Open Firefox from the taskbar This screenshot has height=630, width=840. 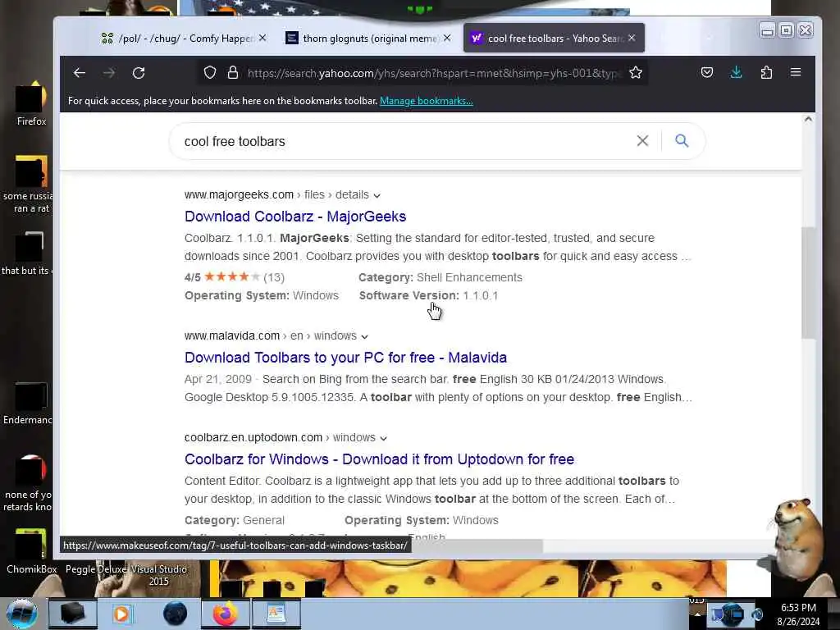(225, 614)
